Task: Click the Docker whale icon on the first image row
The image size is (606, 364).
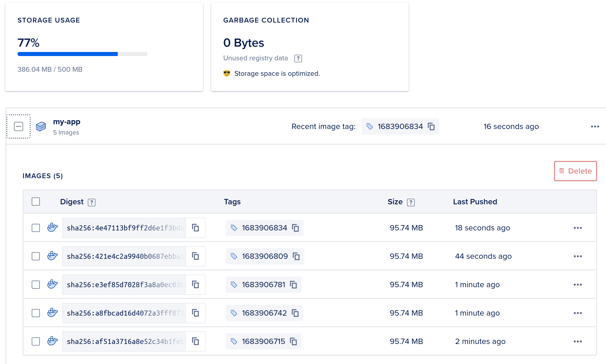Action: pos(52,228)
